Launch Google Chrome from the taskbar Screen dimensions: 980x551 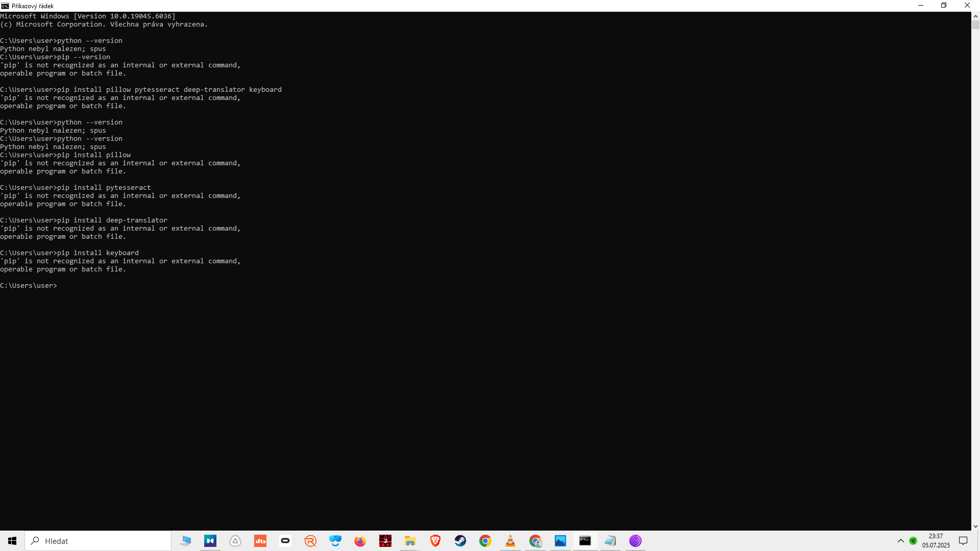click(485, 541)
